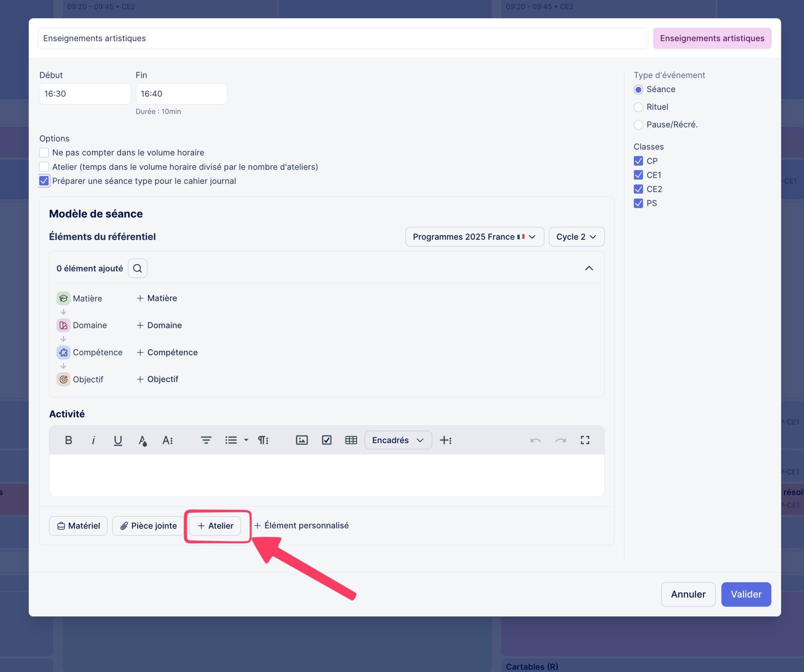The image size is (804, 672).
Task: Collapse the referential elements panel
Action: [589, 268]
